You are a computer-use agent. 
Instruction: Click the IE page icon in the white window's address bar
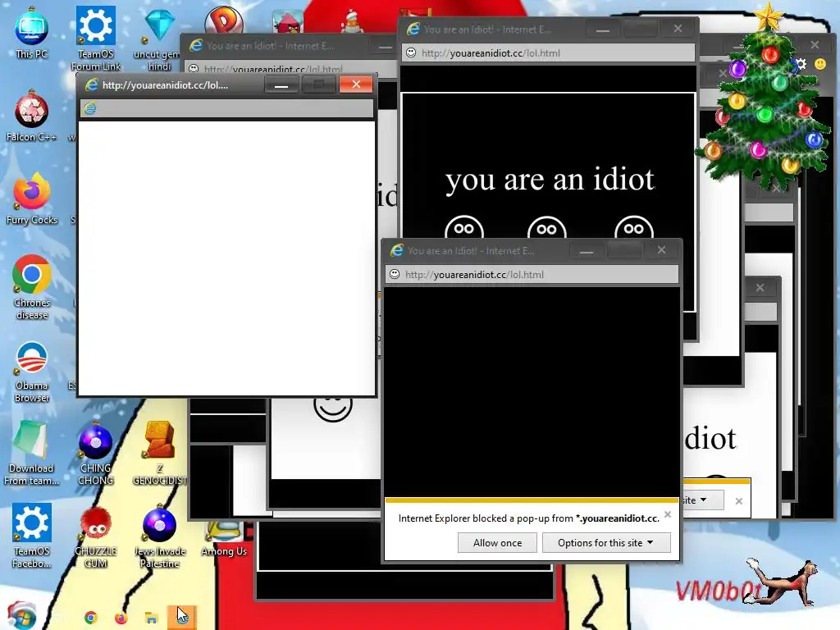[x=89, y=108]
